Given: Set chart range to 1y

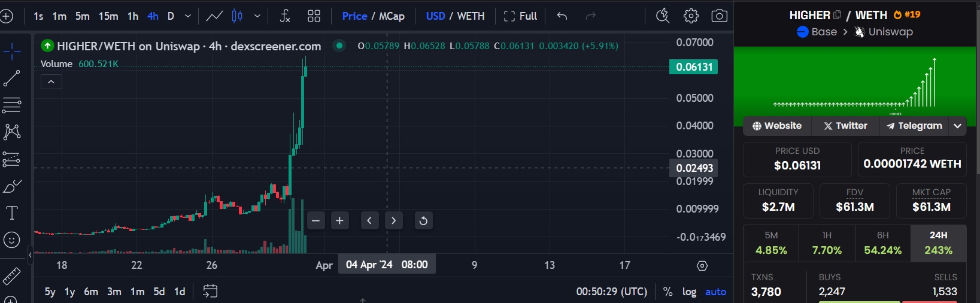Looking at the screenshot, I should (70, 292).
